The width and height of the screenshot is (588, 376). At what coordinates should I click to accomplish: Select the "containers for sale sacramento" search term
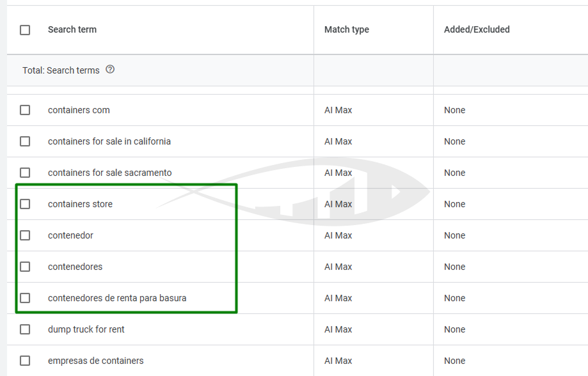[x=109, y=173]
